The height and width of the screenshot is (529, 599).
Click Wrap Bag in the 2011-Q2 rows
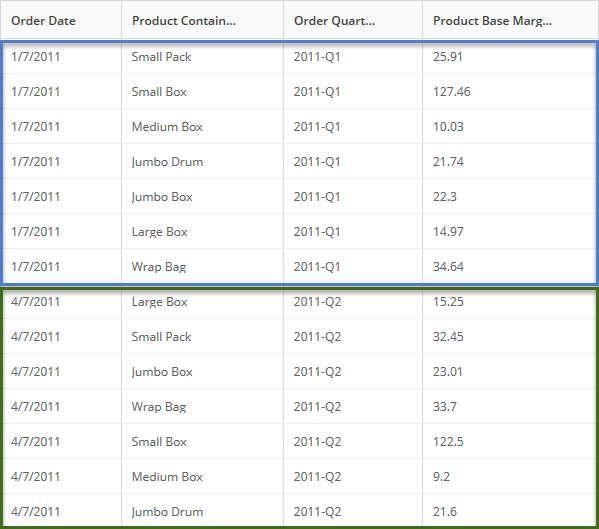click(159, 406)
